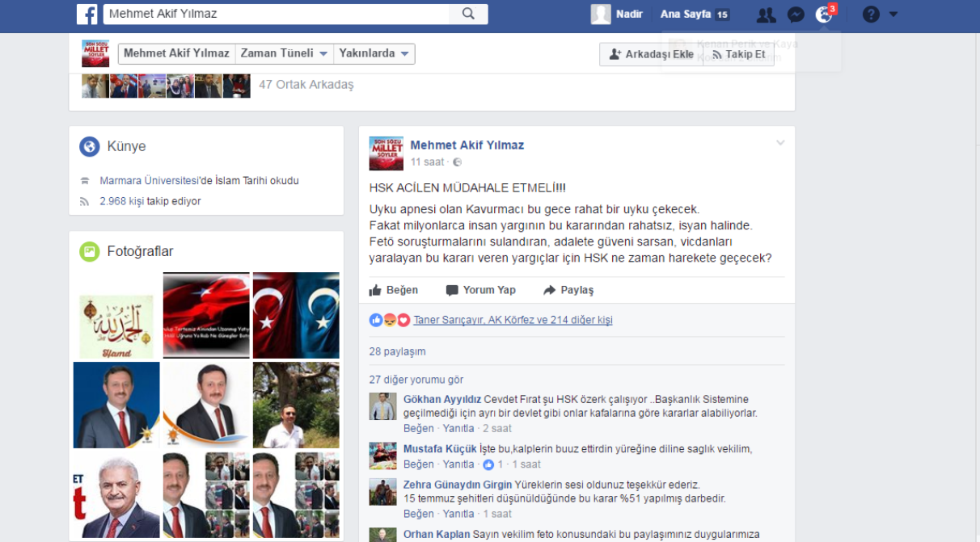
Task: Open Taner Sarıçayır, AK Körfez reactions list
Action: pyautogui.click(x=513, y=320)
